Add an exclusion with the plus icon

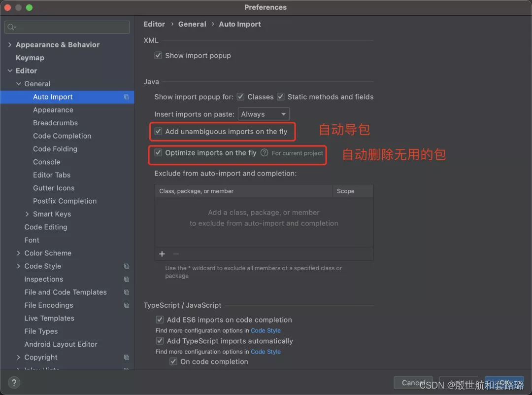tap(162, 254)
